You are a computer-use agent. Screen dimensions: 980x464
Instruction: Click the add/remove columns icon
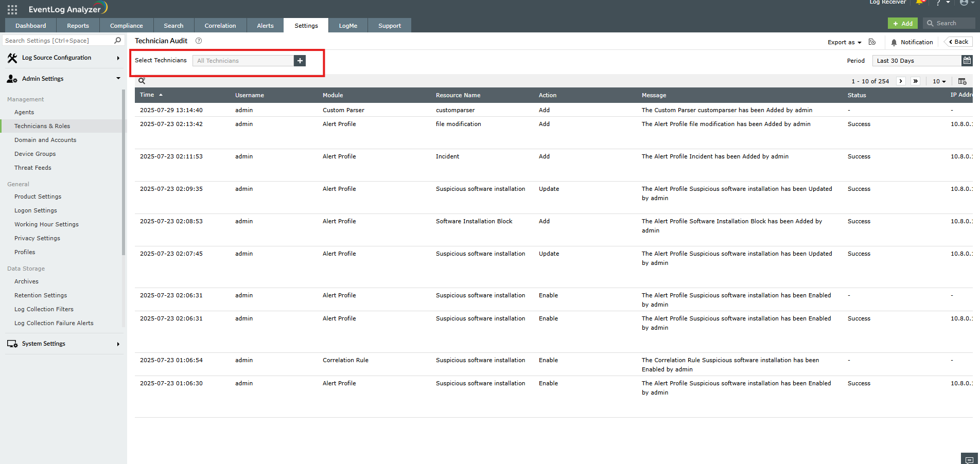click(962, 81)
